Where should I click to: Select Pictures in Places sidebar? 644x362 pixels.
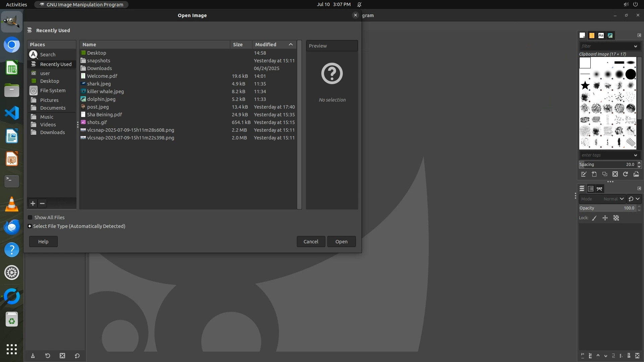click(x=49, y=100)
